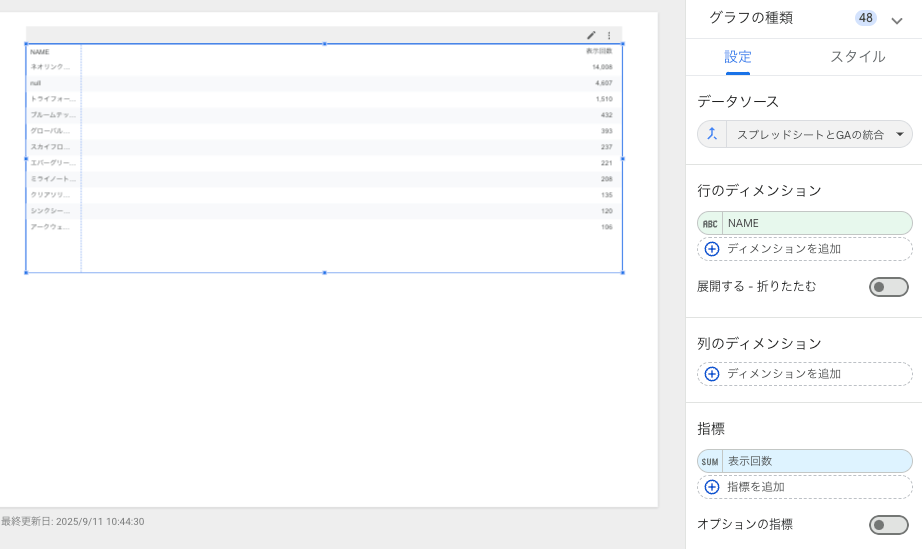Switch to the スタイル tab
Viewport: 922px width, 549px height.
[857, 57]
